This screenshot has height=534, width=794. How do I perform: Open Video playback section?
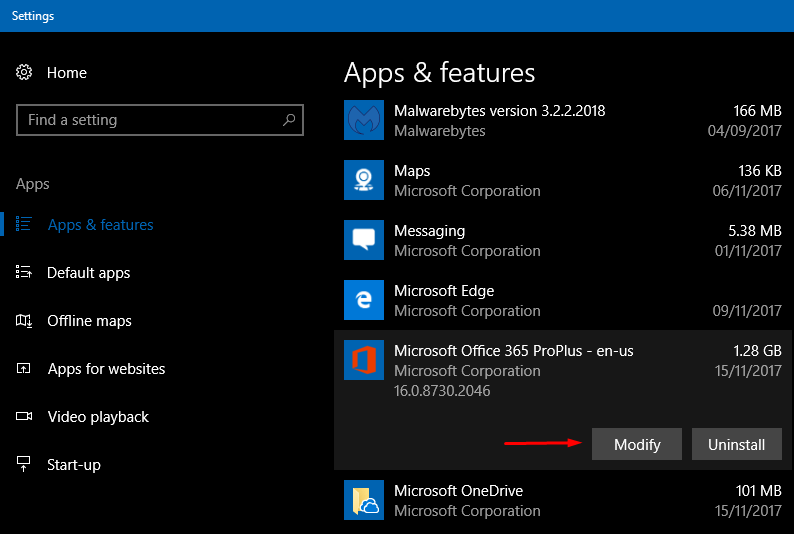pyautogui.click(x=98, y=417)
